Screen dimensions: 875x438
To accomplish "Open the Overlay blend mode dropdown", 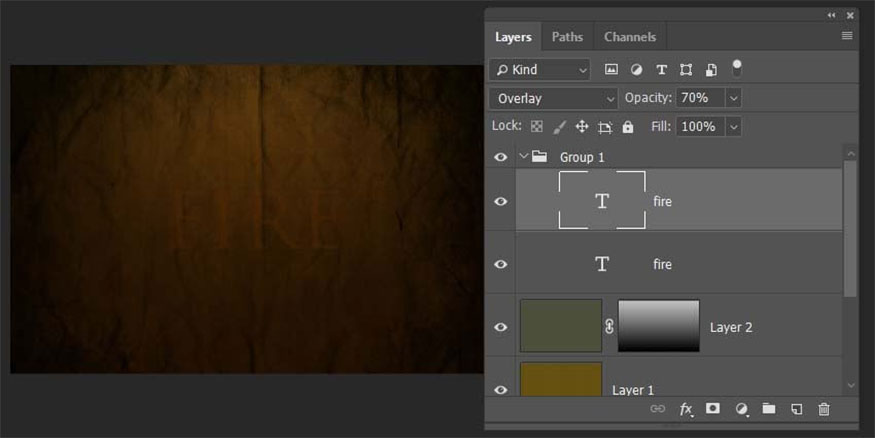I will click(554, 98).
